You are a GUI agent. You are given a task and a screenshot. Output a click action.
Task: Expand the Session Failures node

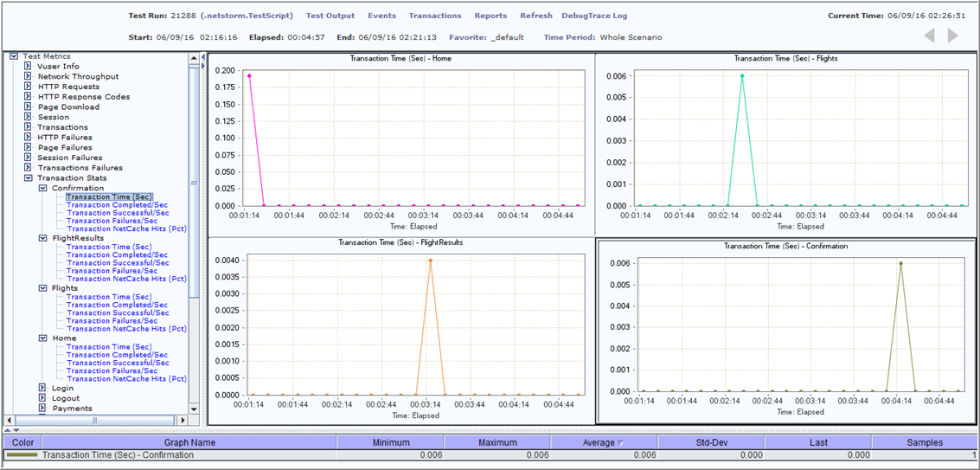[28, 158]
